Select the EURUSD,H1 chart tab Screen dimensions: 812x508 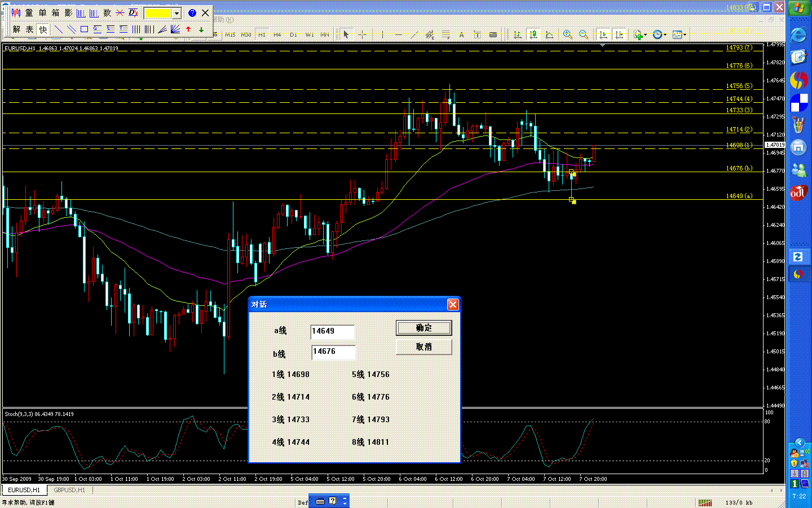tap(24, 490)
